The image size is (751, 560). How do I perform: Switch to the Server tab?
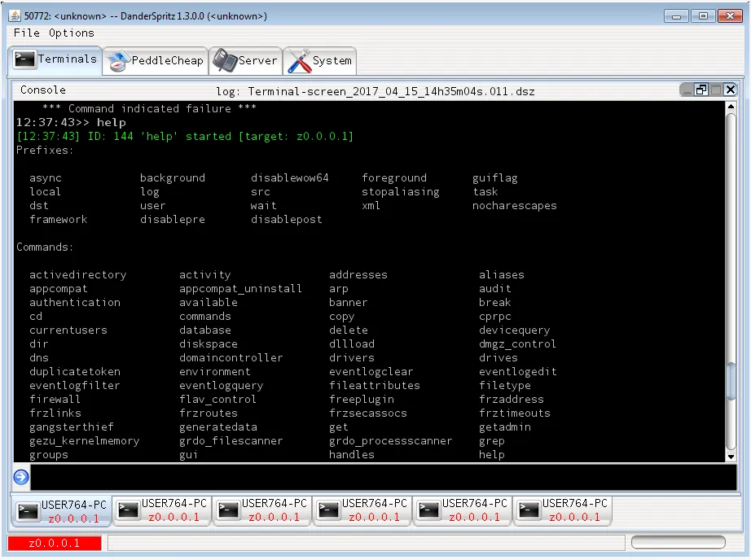click(x=246, y=60)
